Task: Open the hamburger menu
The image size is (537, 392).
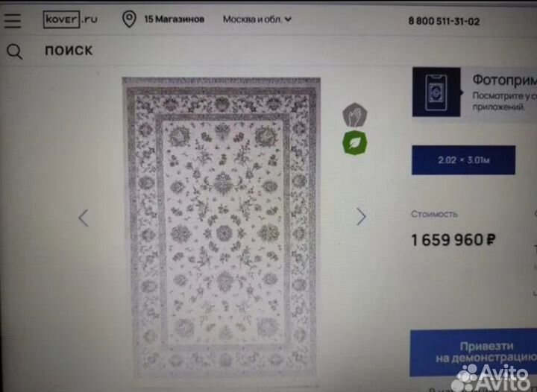Action: pyautogui.click(x=13, y=20)
